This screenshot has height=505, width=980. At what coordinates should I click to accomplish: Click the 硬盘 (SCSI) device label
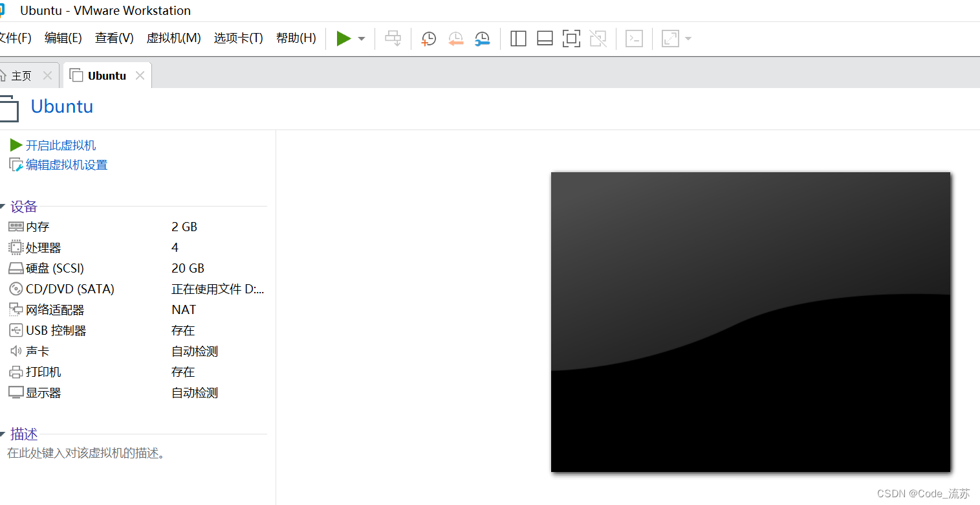[55, 268]
